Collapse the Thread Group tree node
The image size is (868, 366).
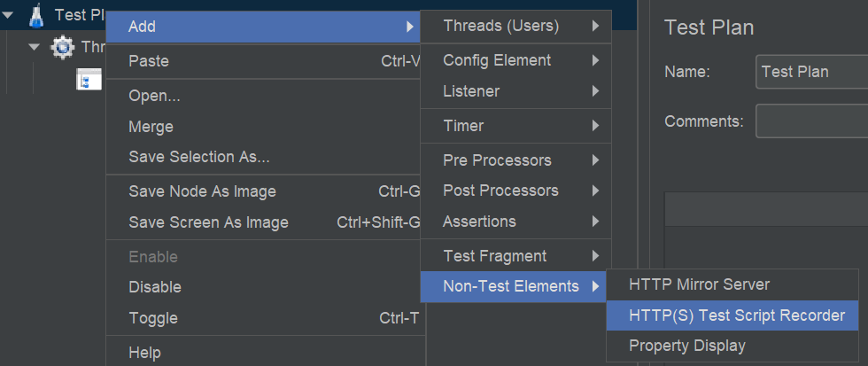click(x=35, y=47)
